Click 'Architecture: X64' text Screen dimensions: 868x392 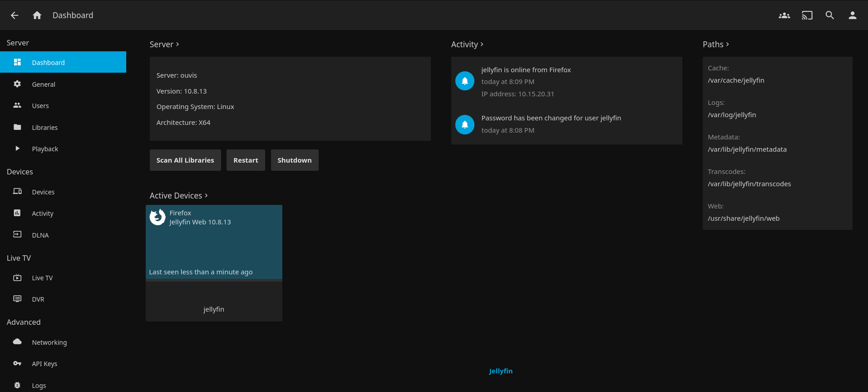coord(183,123)
